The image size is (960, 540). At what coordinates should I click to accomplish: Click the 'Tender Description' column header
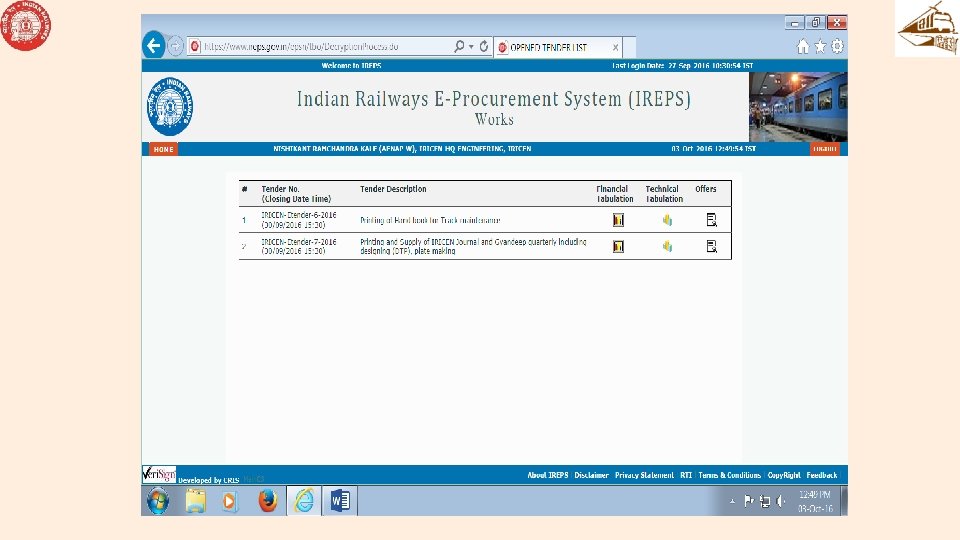[x=393, y=189]
